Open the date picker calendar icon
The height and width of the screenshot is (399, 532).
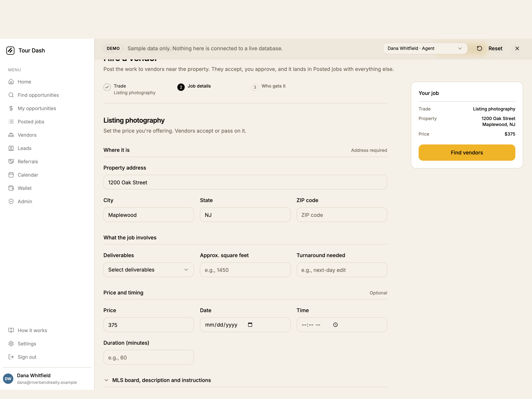250,325
